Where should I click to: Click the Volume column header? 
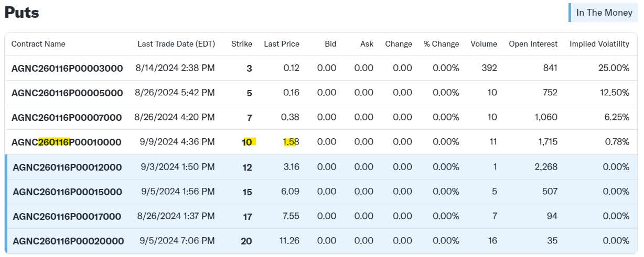tap(484, 44)
